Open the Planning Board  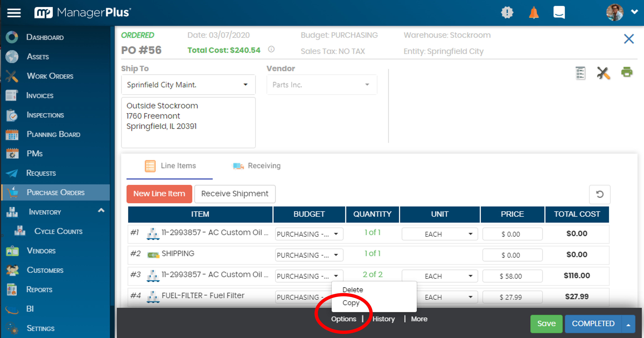53,134
